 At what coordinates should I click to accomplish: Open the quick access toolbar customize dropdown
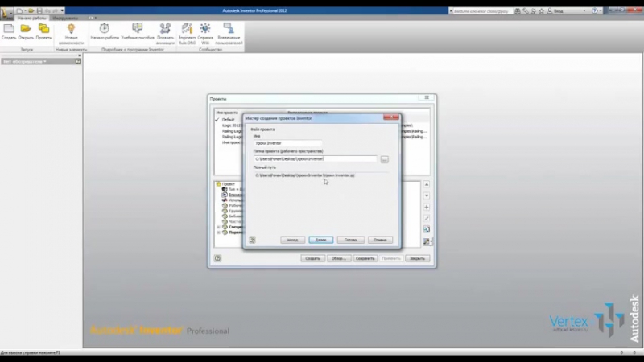(x=63, y=10)
